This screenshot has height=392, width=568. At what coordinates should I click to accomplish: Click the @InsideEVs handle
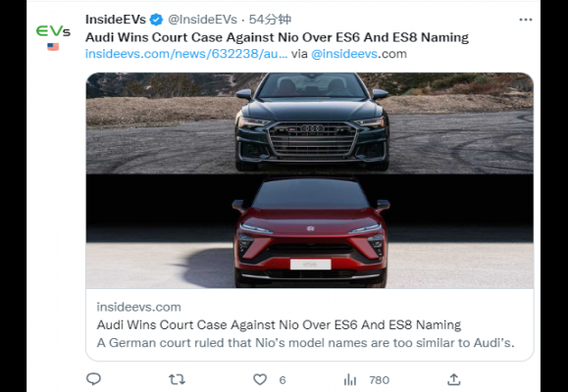[202, 20]
